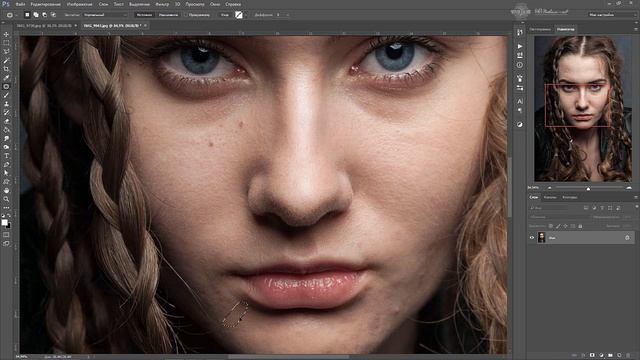The width and height of the screenshot is (640, 360).
Task: Toggle visibility of the Фон layer
Action: tap(532, 238)
